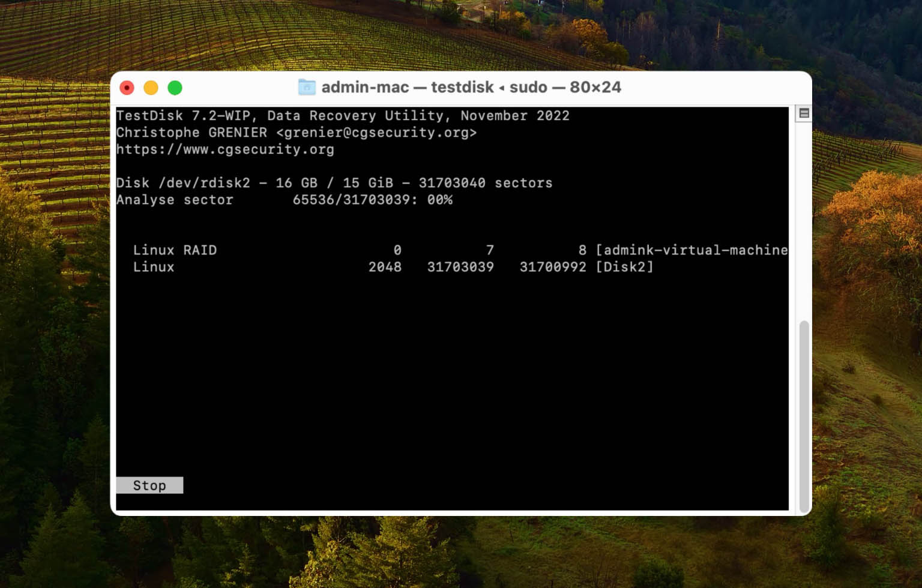Click the scrollbar thumb on the right edge
Image resolution: width=922 pixels, height=588 pixels.
click(x=804, y=414)
